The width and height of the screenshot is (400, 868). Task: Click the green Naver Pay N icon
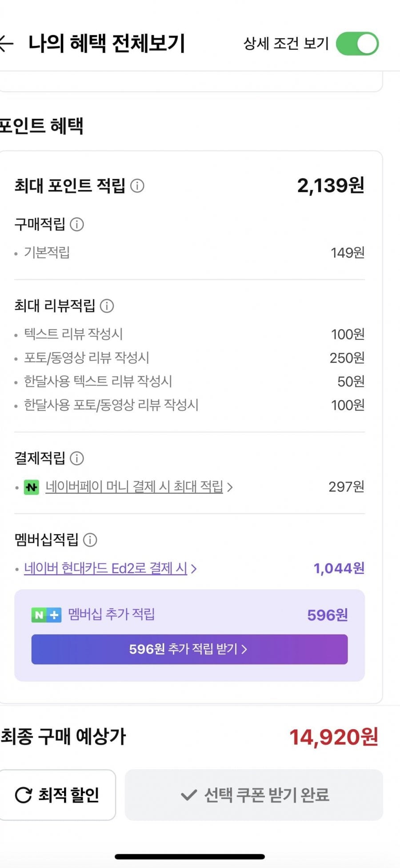click(32, 487)
